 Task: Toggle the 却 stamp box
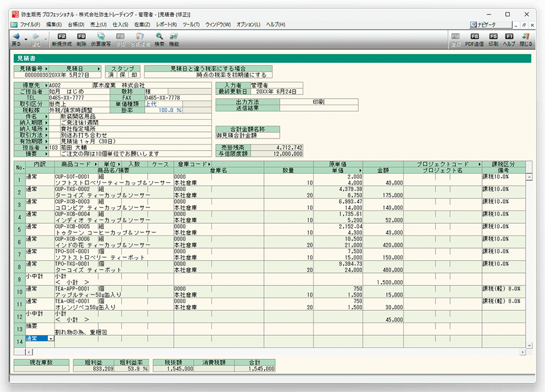click(x=134, y=75)
